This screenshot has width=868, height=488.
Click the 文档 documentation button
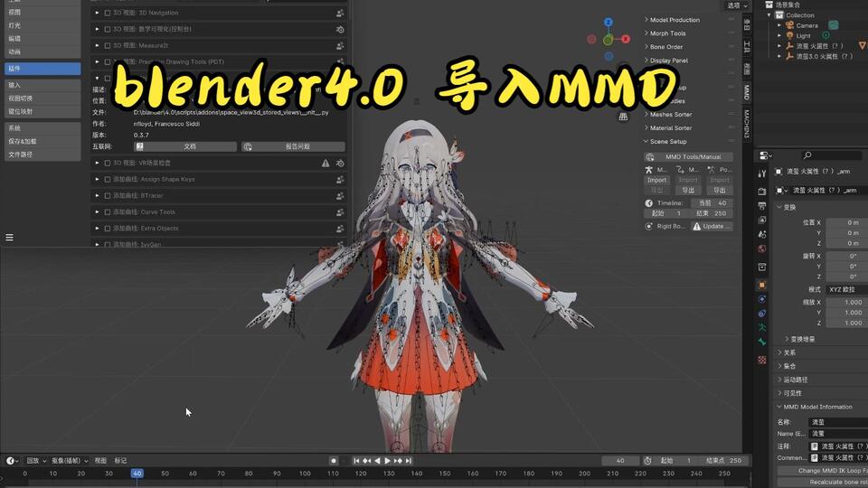pyautogui.click(x=184, y=146)
